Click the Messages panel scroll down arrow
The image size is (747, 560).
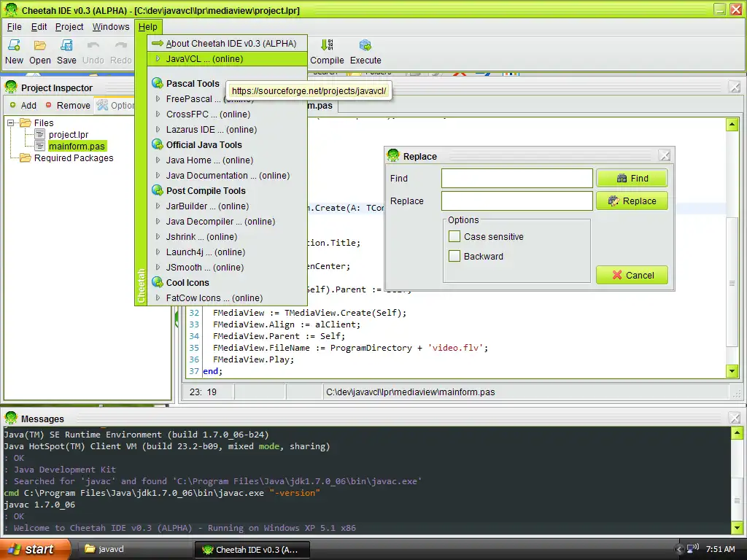coord(737,528)
